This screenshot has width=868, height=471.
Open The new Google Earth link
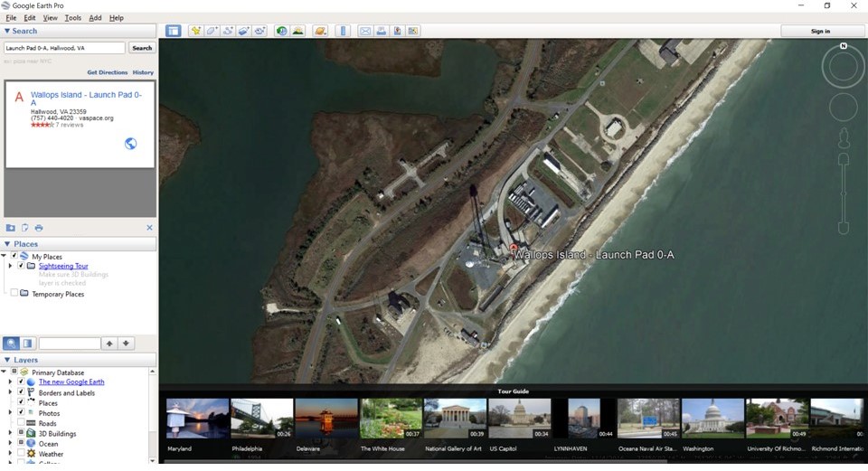point(71,382)
